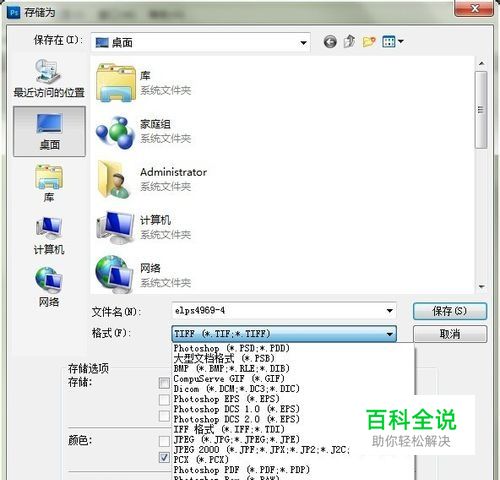Image resolution: width=500 pixels, height=480 pixels.
Task: Toggle the second checkbox under 存储 options
Action: click(x=164, y=399)
